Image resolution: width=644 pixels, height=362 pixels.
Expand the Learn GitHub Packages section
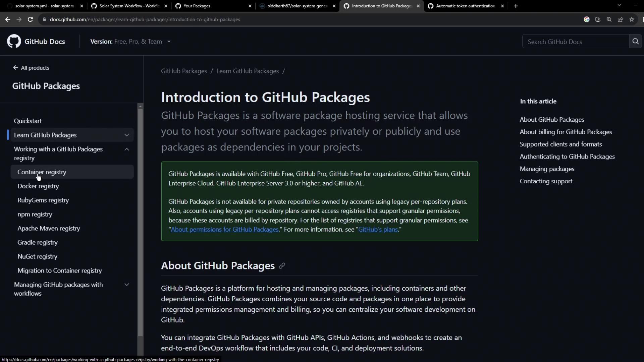click(126, 135)
